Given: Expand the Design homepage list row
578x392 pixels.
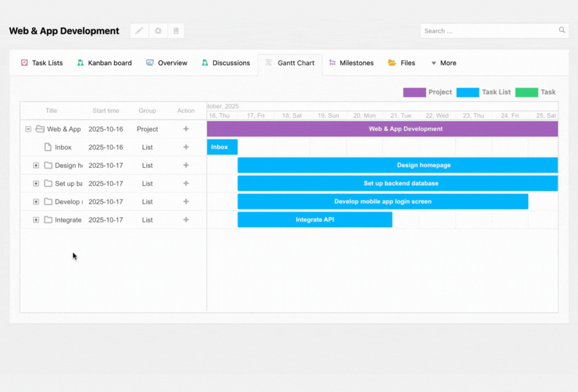Looking at the screenshot, I should tap(36, 165).
